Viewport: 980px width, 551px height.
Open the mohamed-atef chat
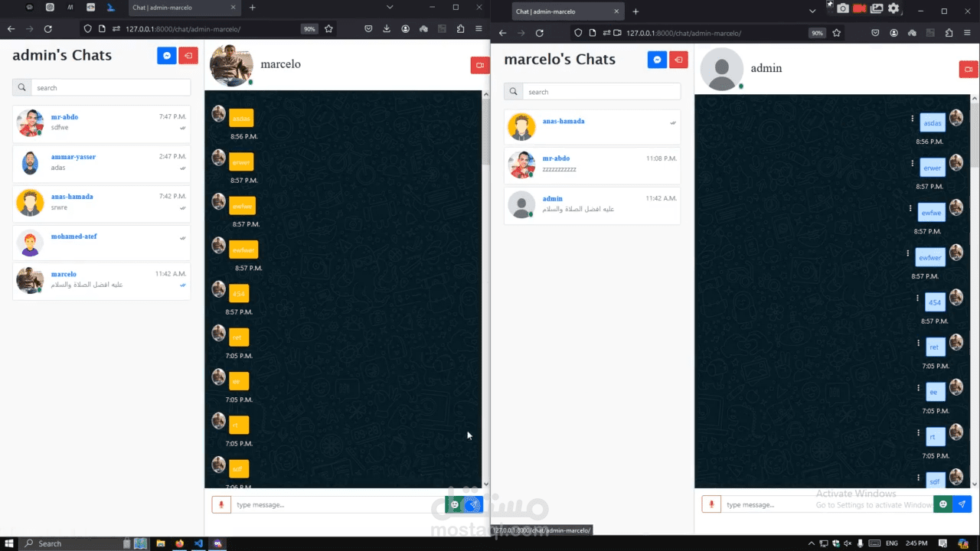pos(102,242)
